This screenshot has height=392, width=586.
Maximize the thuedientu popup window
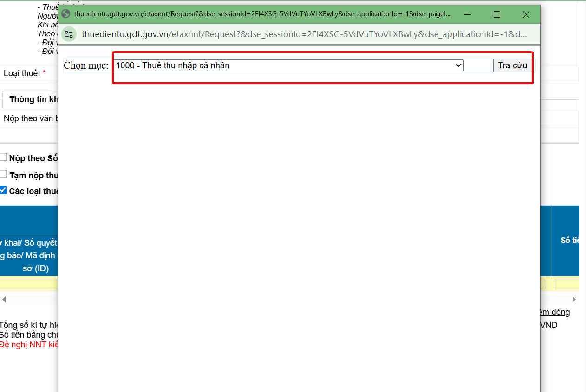[x=496, y=14]
